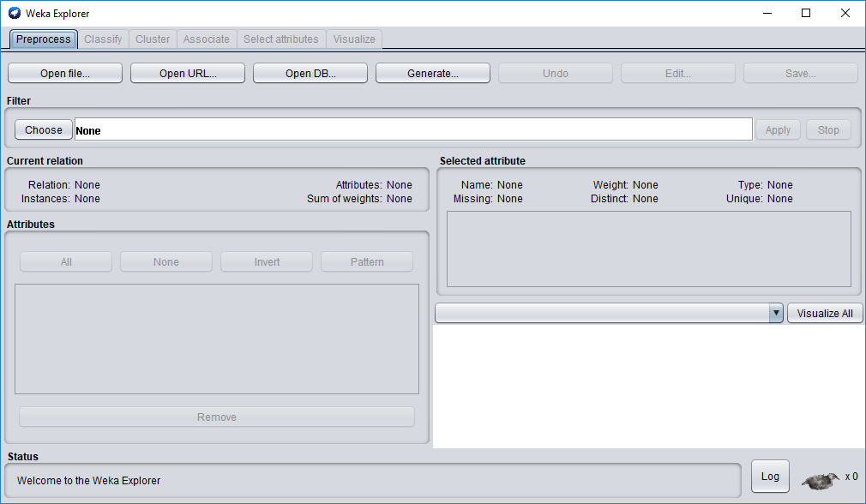The width and height of the screenshot is (866, 504).
Task: Open the Log window
Action: pos(770,477)
